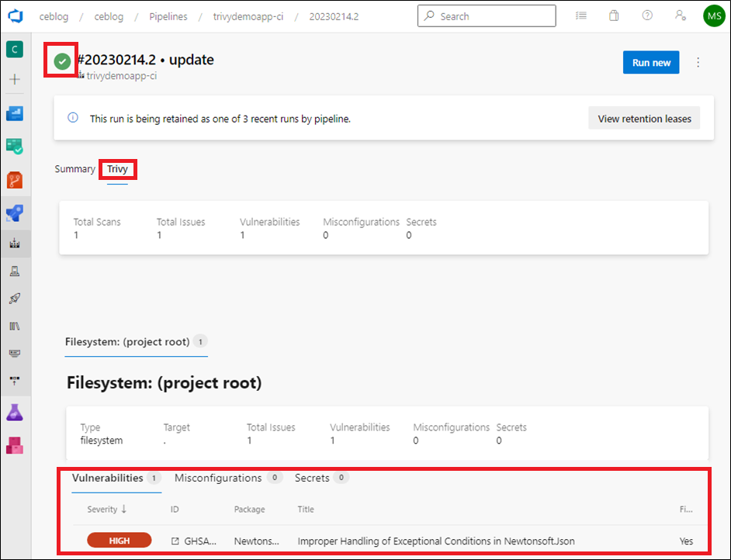
Task: Open the Misconfigurations tab
Action: [x=228, y=478]
